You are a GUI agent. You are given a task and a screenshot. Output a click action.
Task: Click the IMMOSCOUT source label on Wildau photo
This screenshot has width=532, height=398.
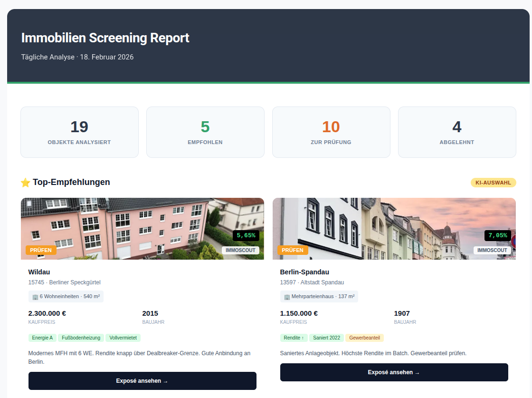(x=240, y=250)
